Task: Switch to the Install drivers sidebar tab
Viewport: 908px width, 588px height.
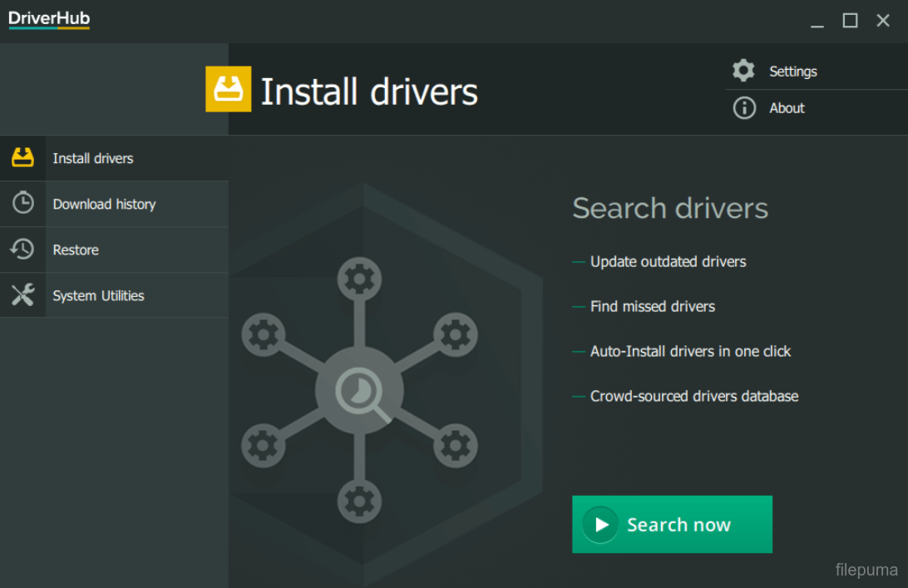Action: pos(93,158)
